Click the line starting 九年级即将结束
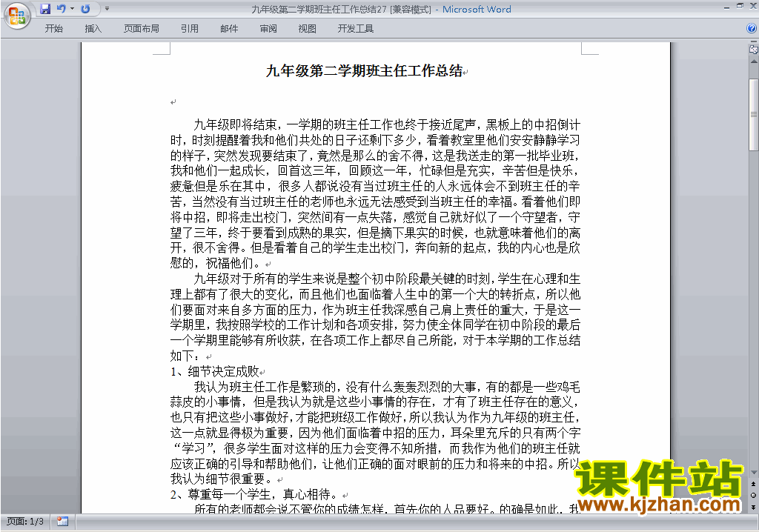Viewport: 759px width, 532px height. click(x=387, y=125)
